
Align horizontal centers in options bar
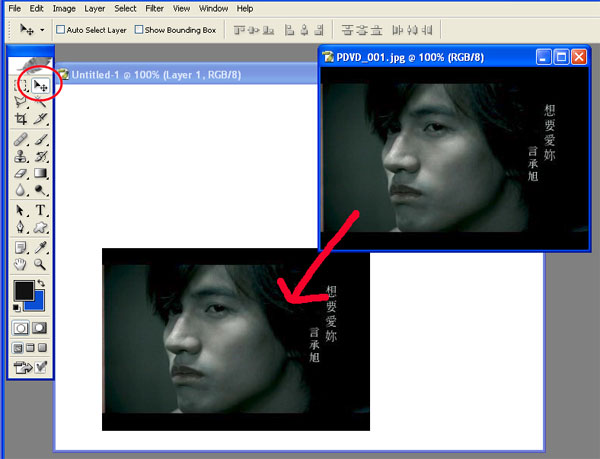tap(304, 30)
